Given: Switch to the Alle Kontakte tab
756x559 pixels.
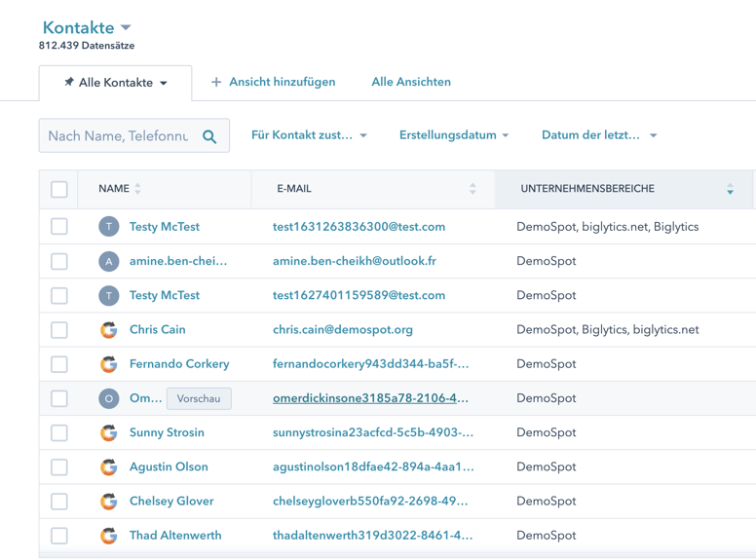Looking at the screenshot, I should [115, 83].
